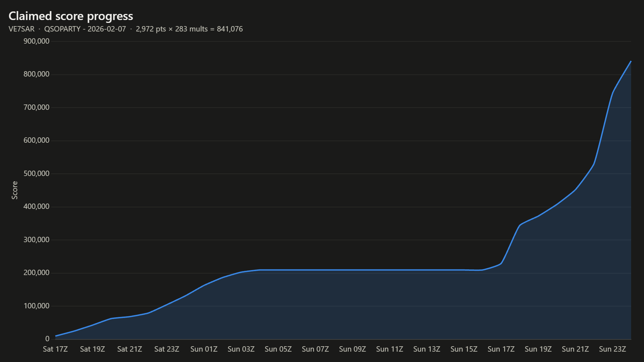
Task: Click the 'Score' axis title
Action: click(15, 190)
